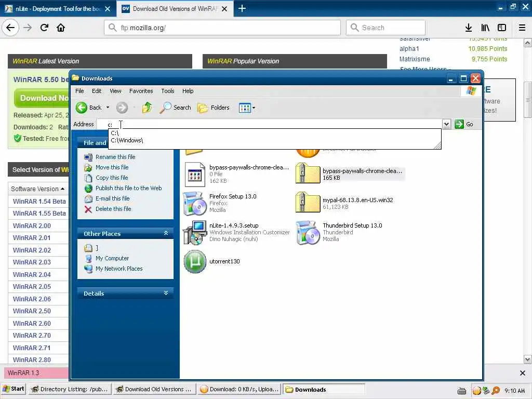Go to browser Home page icon

click(x=61, y=28)
